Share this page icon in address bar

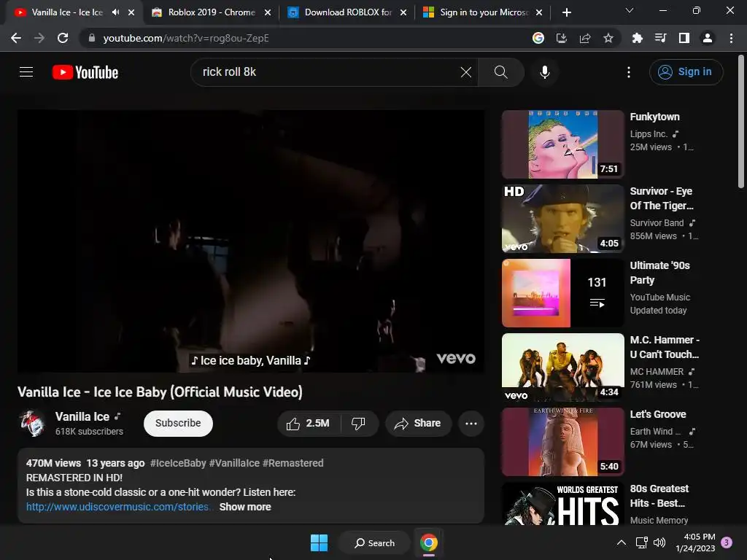point(585,38)
